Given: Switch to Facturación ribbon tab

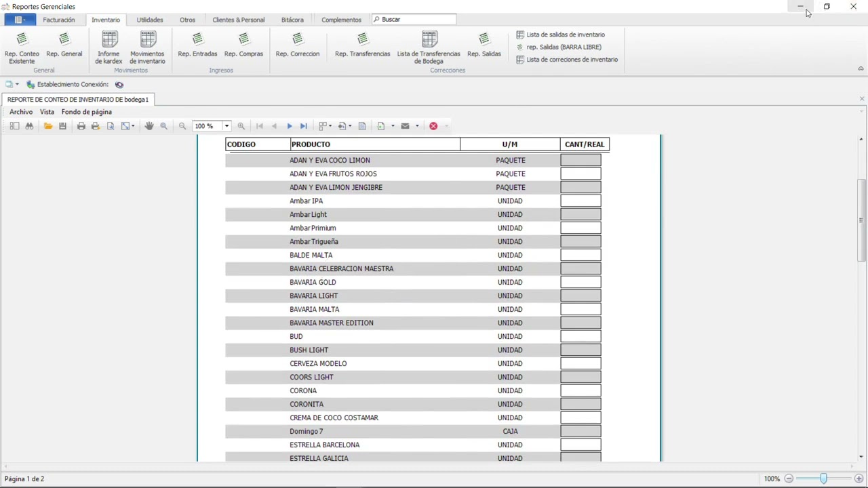Looking at the screenshot, I should click(59, 20).
